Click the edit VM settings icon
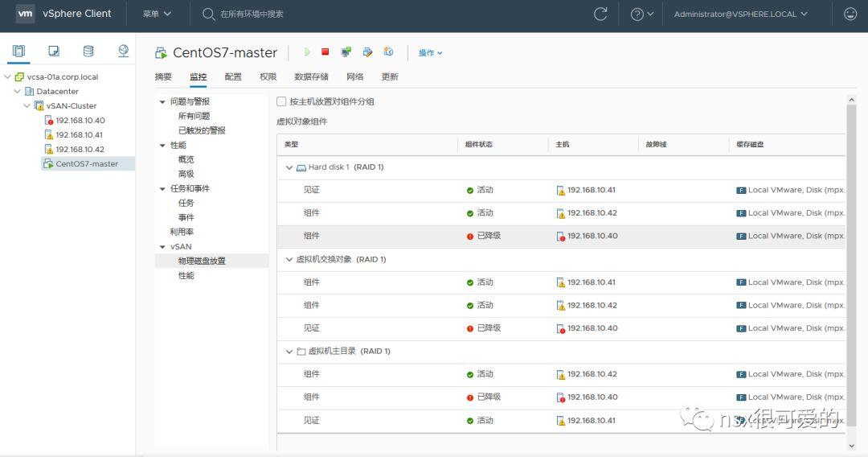 pyautogui.click(x=367, y=52)
